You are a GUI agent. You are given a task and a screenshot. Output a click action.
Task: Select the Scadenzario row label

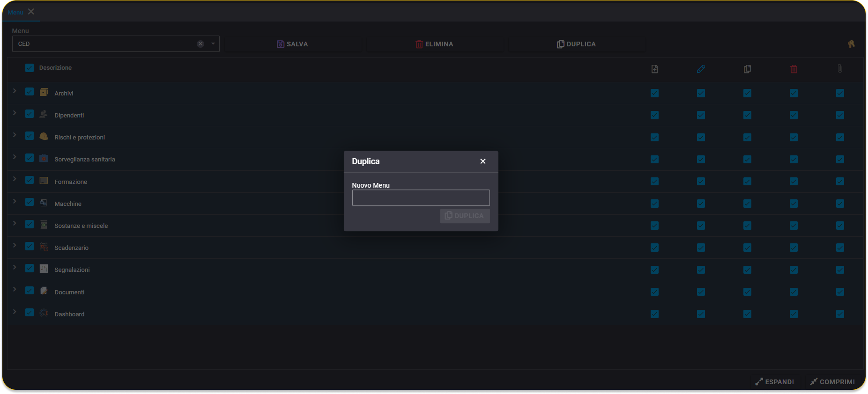[x=71, y=248]
